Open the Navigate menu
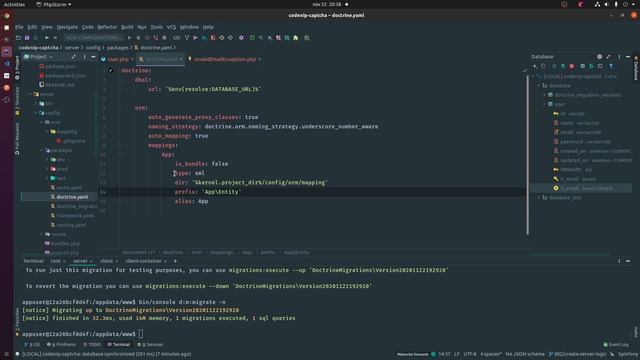This screenshot has width=640, height=360. [67, 27]
